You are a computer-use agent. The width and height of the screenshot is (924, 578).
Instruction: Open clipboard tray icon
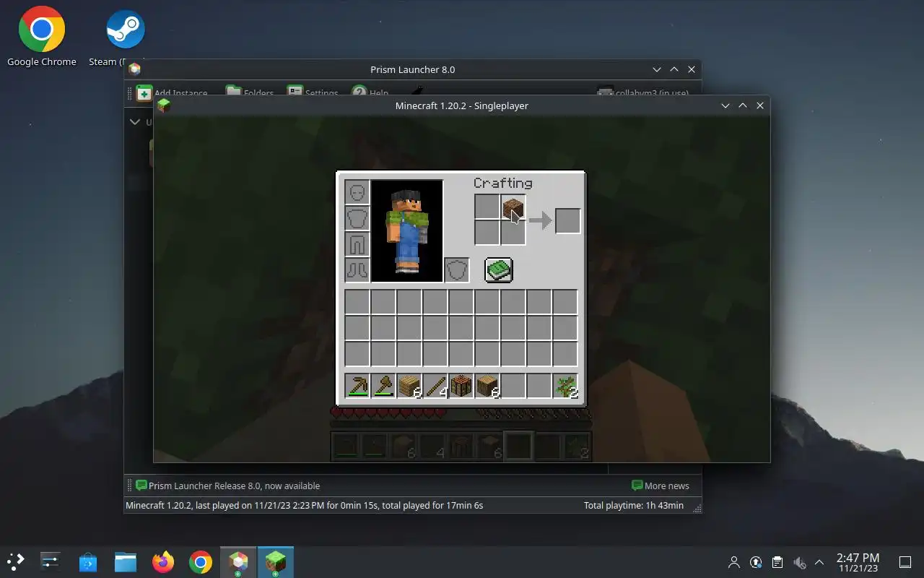coord(777,562)
